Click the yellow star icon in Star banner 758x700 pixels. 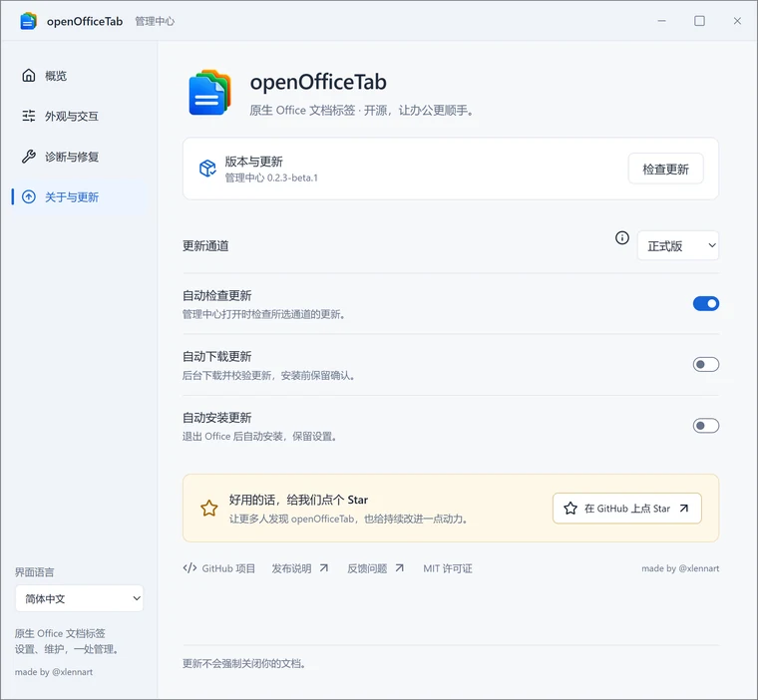pos(209,509)
